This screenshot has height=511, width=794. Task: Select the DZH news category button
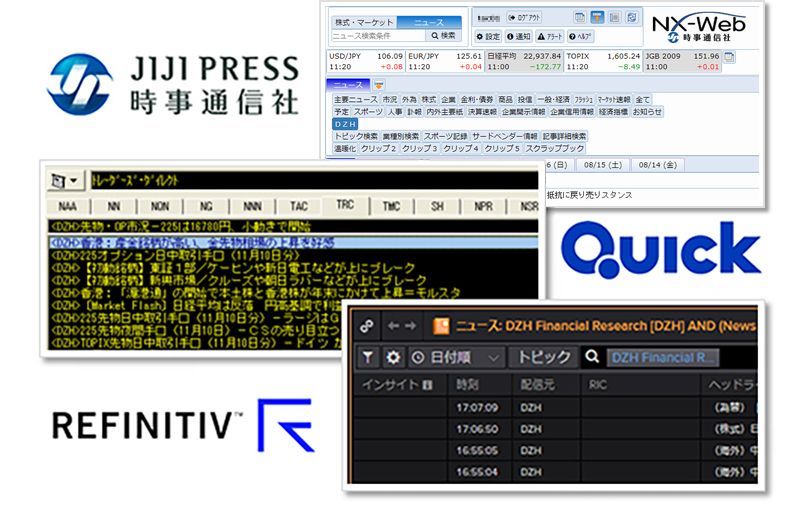coord(345,124)
